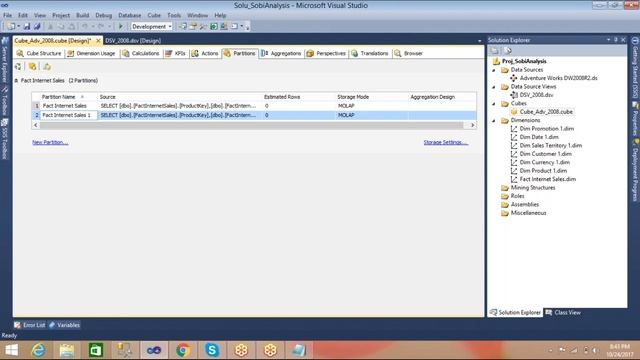Switch to the Aggregations tab
The image size is (640, 360).
281,53
